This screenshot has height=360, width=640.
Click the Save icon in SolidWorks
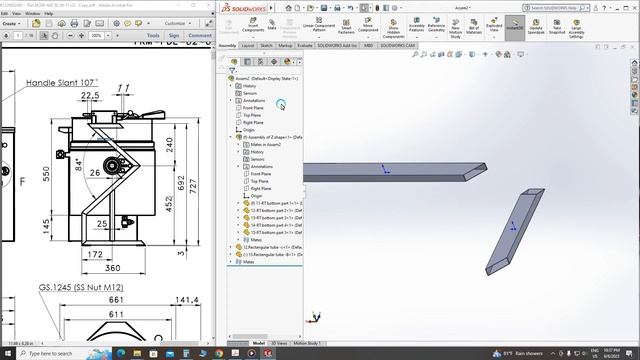click(324, 8)
